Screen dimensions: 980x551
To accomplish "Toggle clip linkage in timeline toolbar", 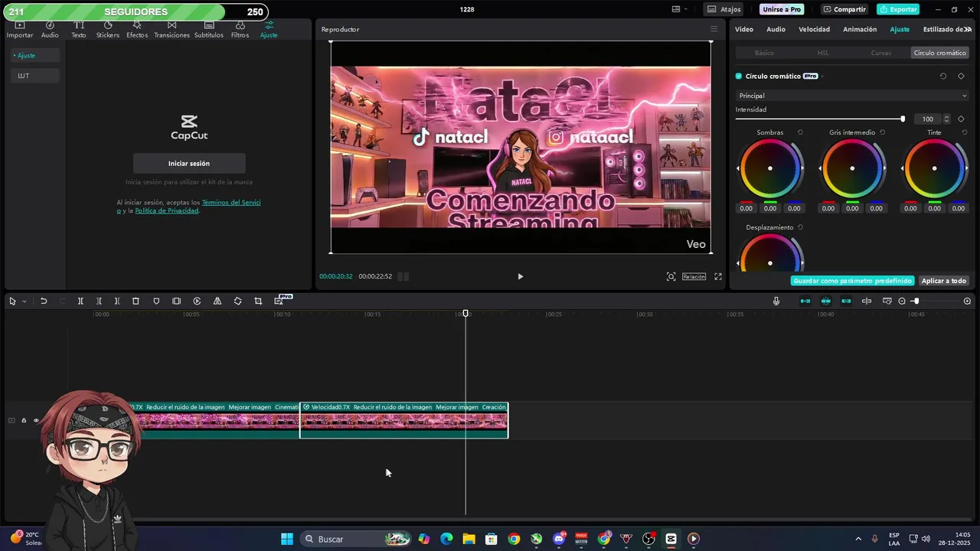I will pos(846,301).
